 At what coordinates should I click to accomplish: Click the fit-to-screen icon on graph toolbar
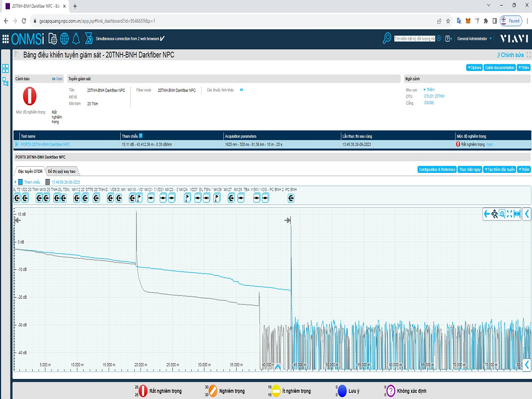point(509,214)
